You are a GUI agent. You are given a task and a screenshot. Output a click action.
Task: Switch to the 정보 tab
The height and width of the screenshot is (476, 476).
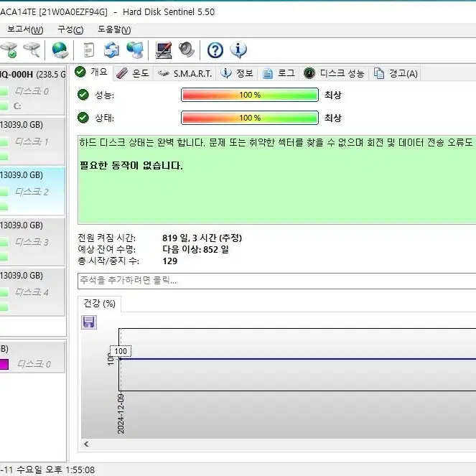pyautogui.click(x=237, y=73)
